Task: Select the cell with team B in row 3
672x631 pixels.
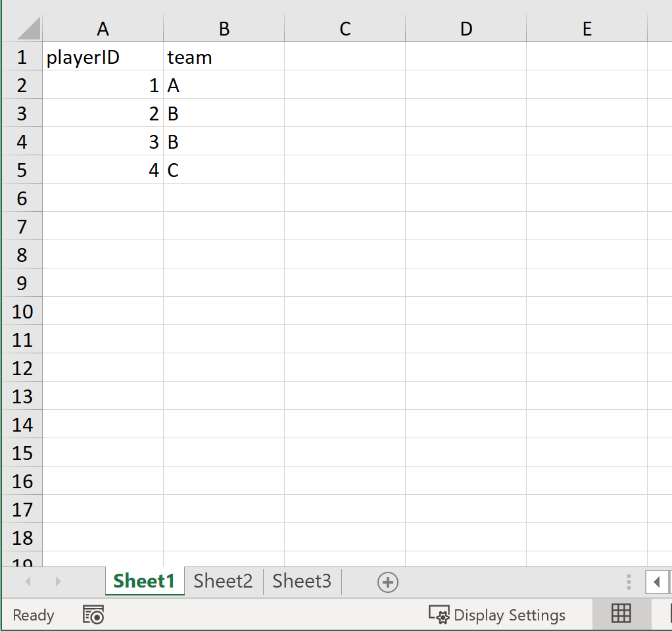Action: (x=224, y=113)
